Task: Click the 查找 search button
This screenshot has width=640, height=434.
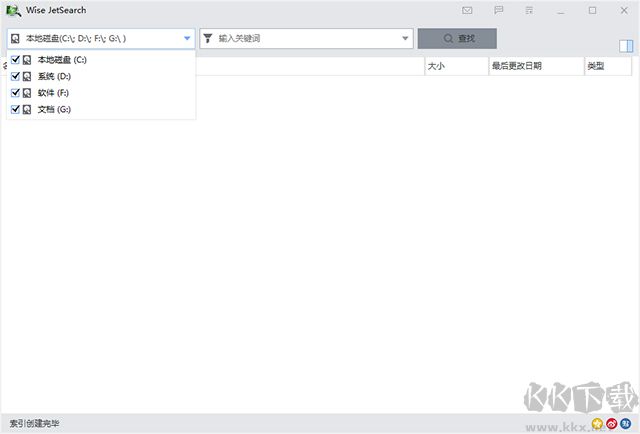Action: click(457, 38)
